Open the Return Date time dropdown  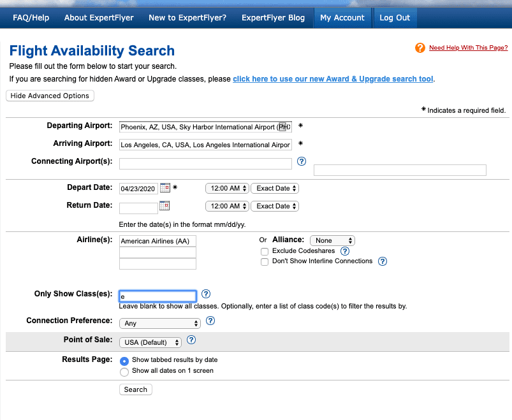227,206
